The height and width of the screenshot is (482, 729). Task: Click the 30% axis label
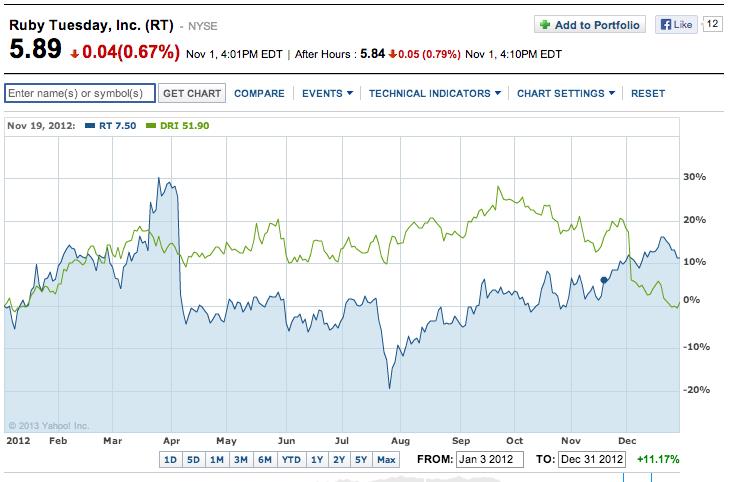point(695,177)
